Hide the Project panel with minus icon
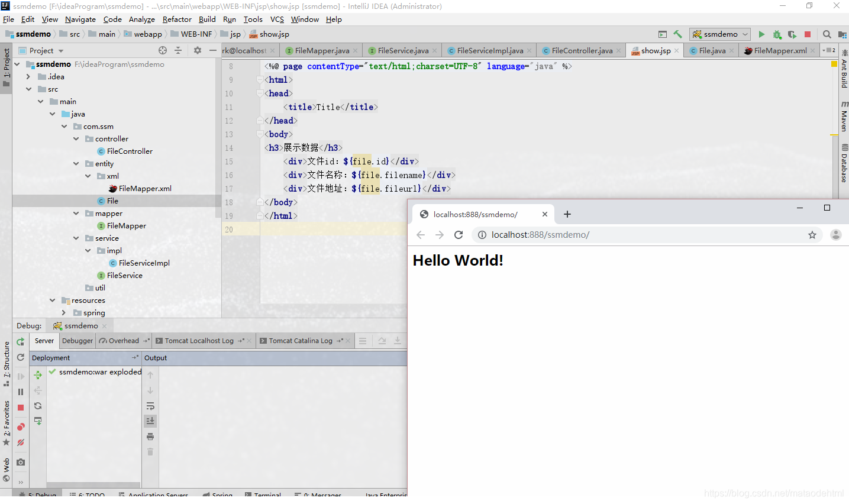This screenshot has width=849, height=504. (213, 50)
